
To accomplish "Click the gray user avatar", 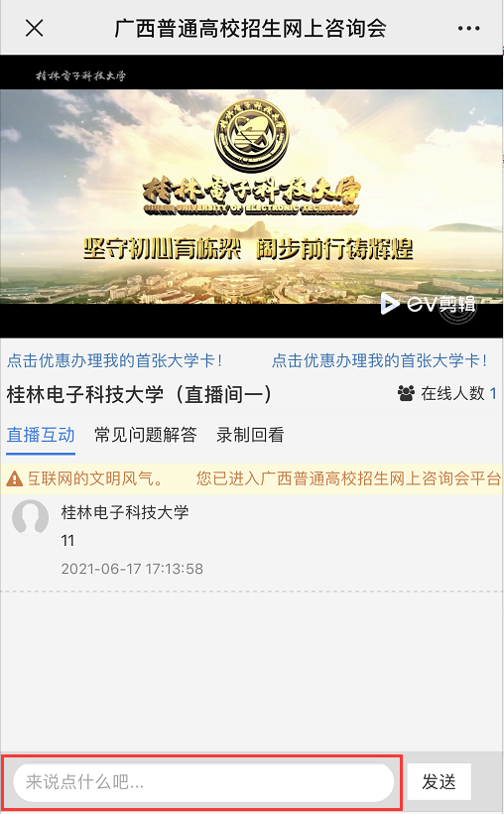I will 30,517.
